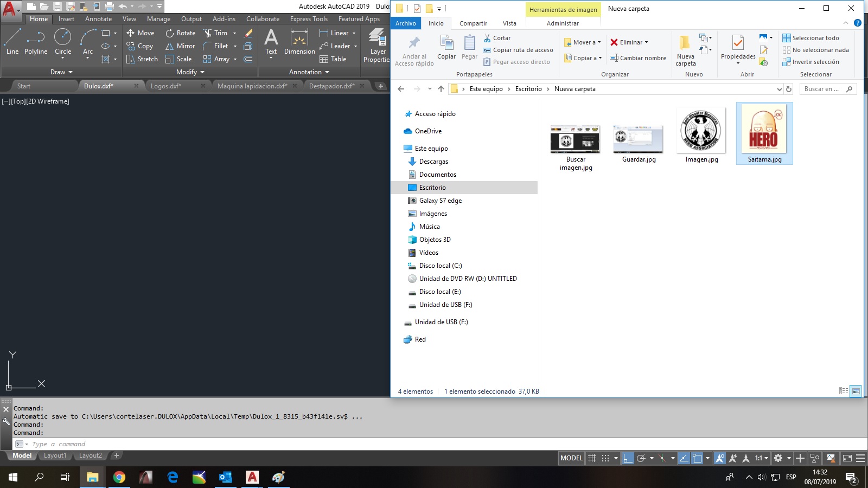Open Layer Properties manager
Image resolution: width=868 pixels, height=488 pixels.
click(x=377, y=46)
